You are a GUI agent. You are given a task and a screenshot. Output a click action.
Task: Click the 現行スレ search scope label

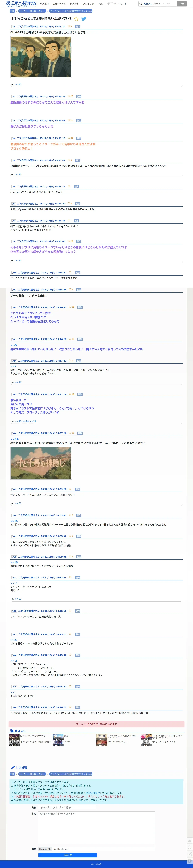pyautogui.click(x=148, y=4)
